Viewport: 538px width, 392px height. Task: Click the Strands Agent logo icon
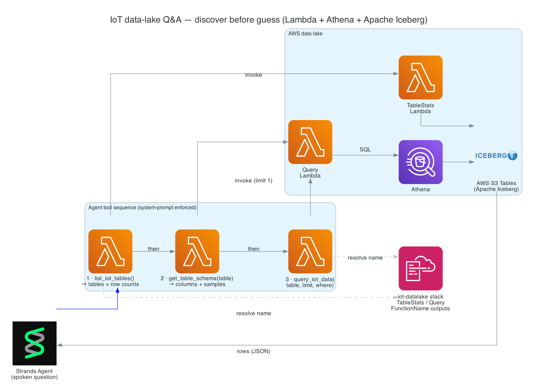(34, 343)
